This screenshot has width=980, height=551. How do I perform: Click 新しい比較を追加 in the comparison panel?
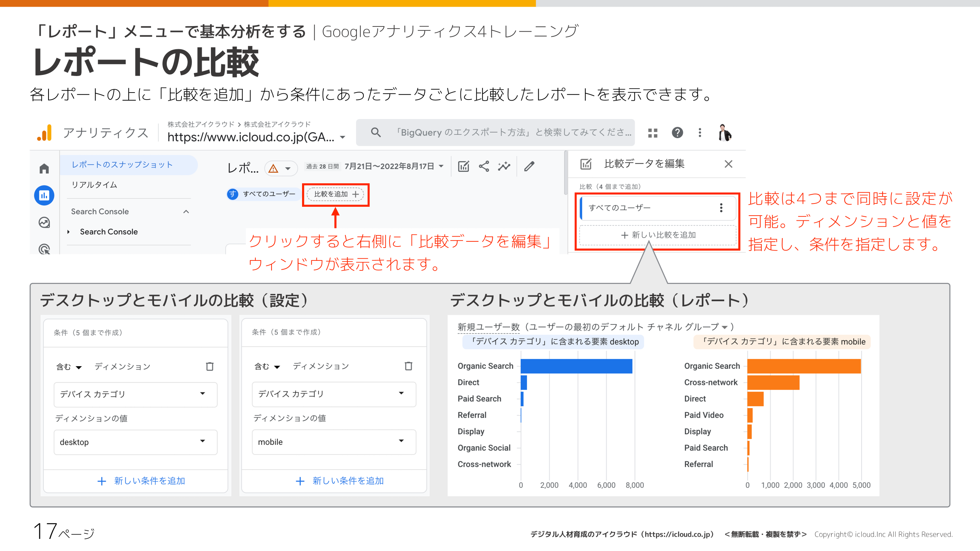pyautogui.click(x=657, y=235)
